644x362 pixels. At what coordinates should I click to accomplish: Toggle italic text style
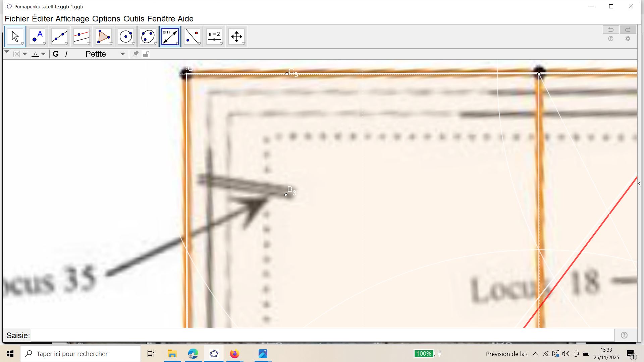[66, 54]
